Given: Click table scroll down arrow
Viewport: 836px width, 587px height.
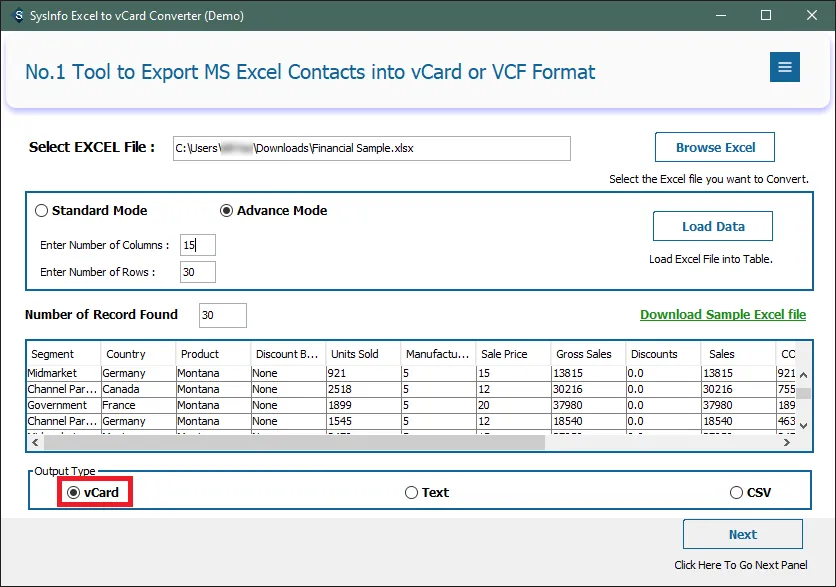Looking at the screenshot, I should click(803, 425).
